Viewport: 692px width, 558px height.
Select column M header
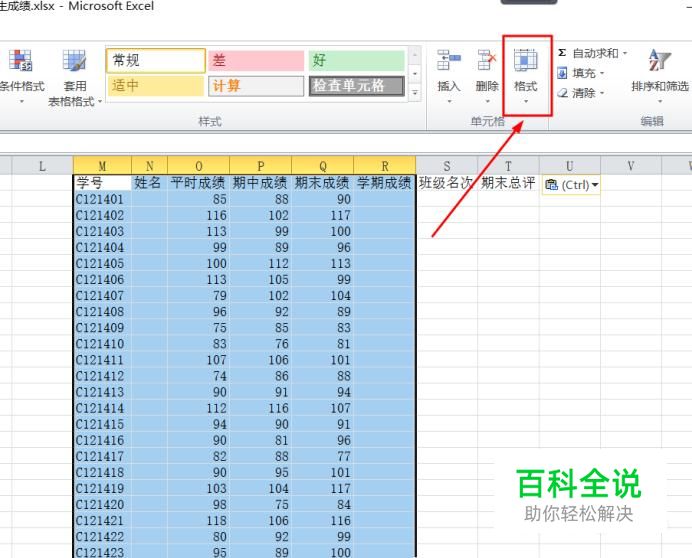[x=102, y=166]
